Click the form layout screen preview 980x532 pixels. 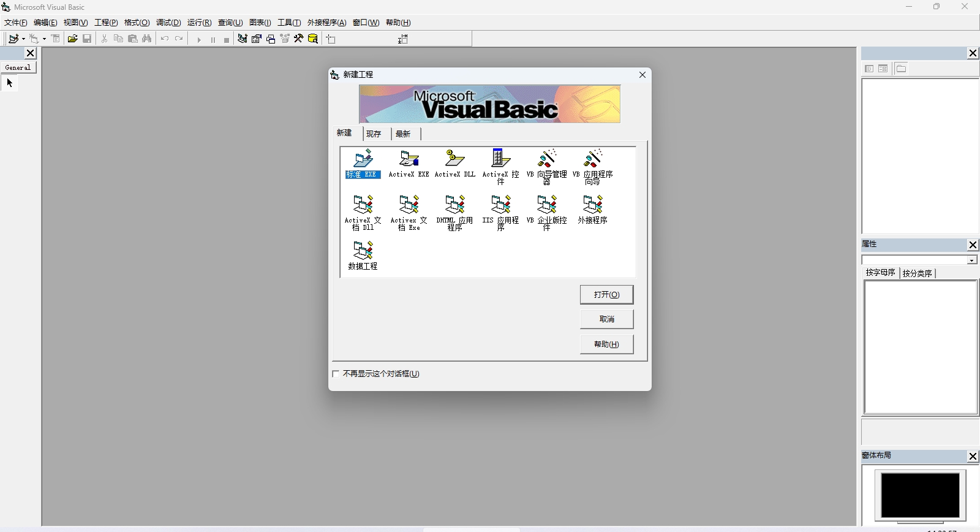pos(920,495)
